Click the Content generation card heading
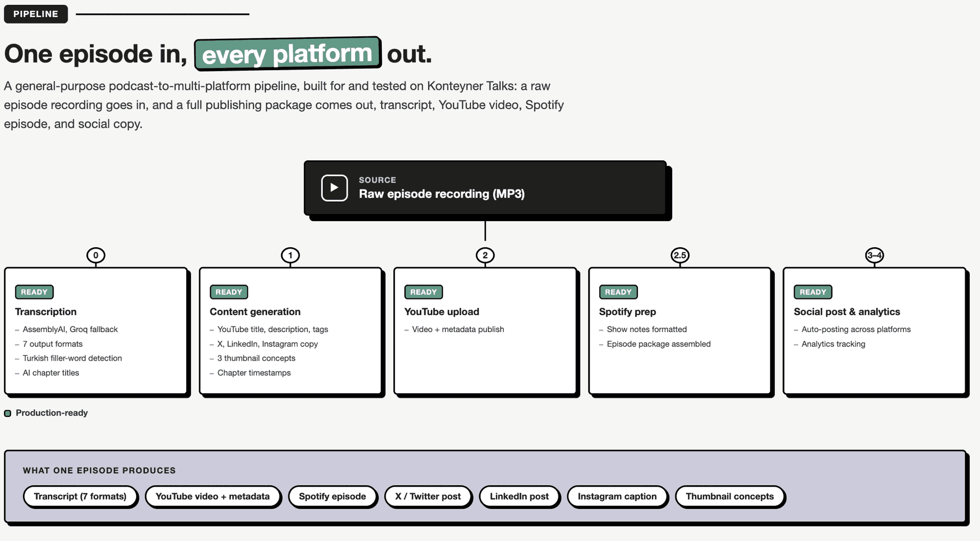The width and height of the screenshot is (980, 541). [255, 312]
